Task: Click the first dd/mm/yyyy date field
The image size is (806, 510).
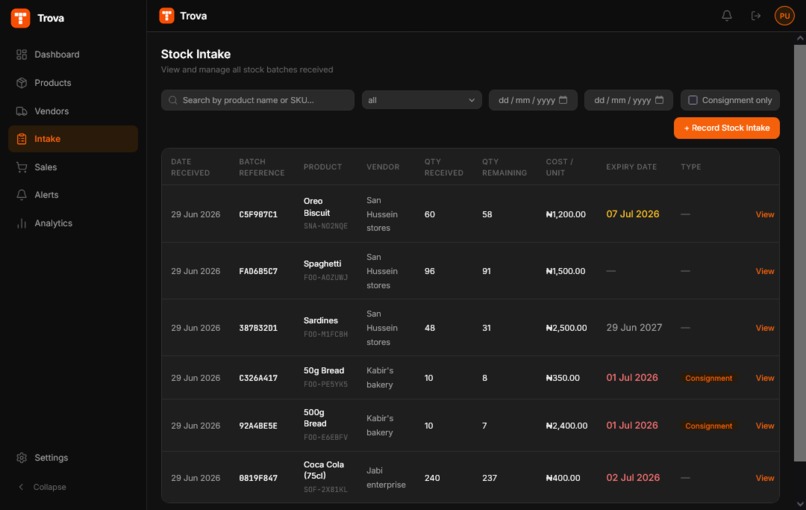Action: coord(533,100)
